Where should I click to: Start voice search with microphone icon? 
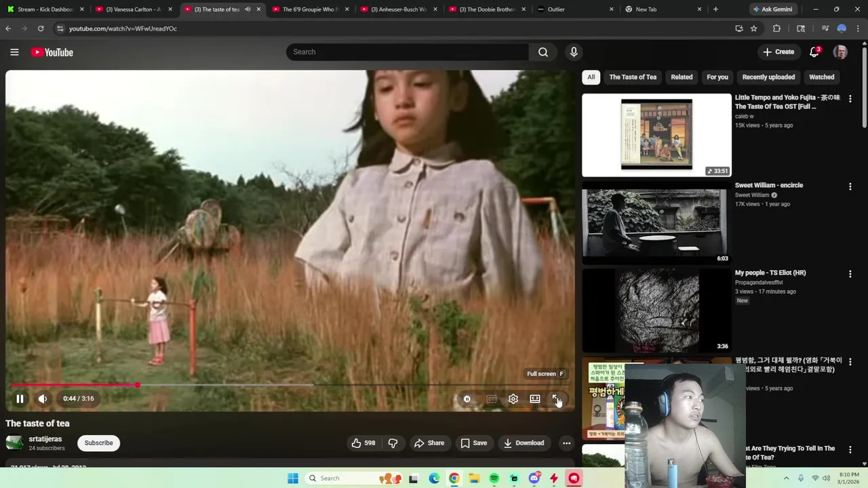click(x=574, y=52)
